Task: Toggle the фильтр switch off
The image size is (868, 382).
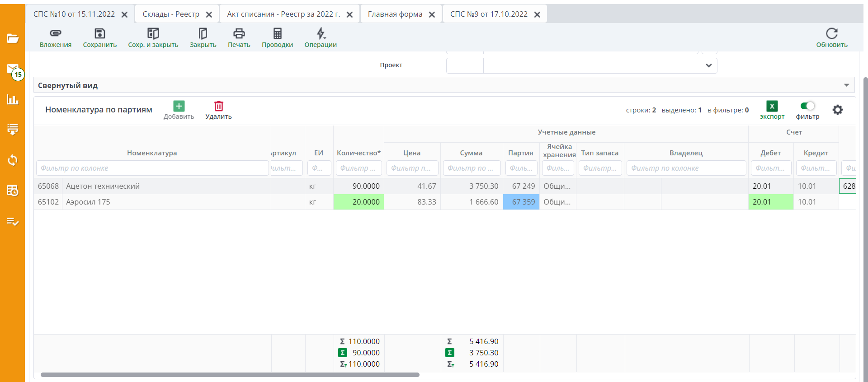Action: pos(807,106)
